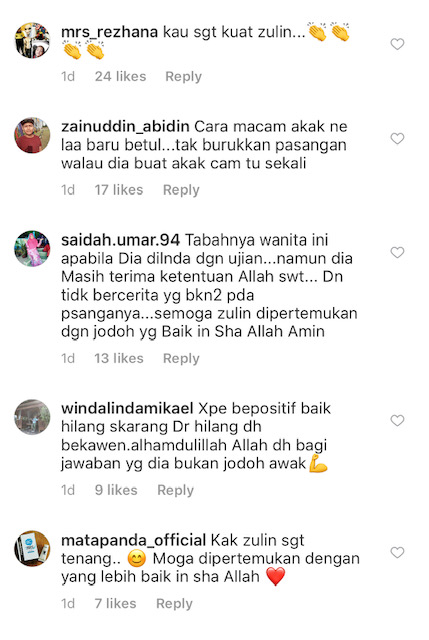The image size is (429, 640).
Task: Tap the heart beside windalindamikael's comment
Action: pos(397,420)
